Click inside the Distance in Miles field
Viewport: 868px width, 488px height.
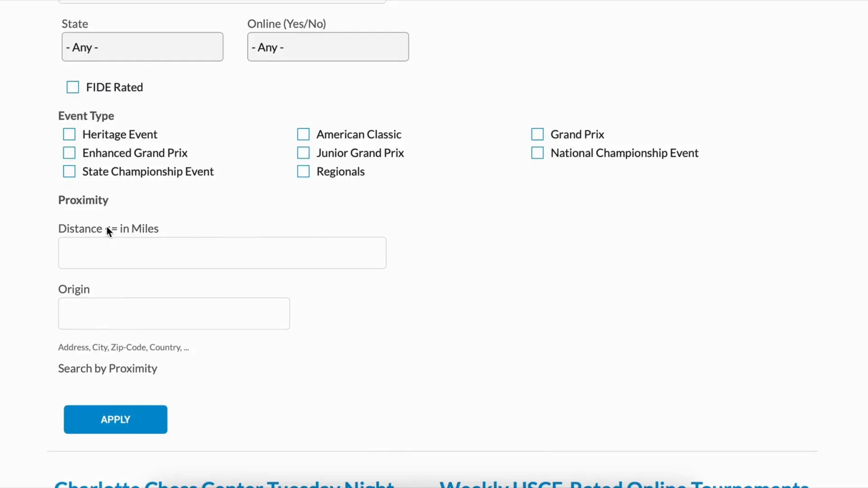pos(222,253)
